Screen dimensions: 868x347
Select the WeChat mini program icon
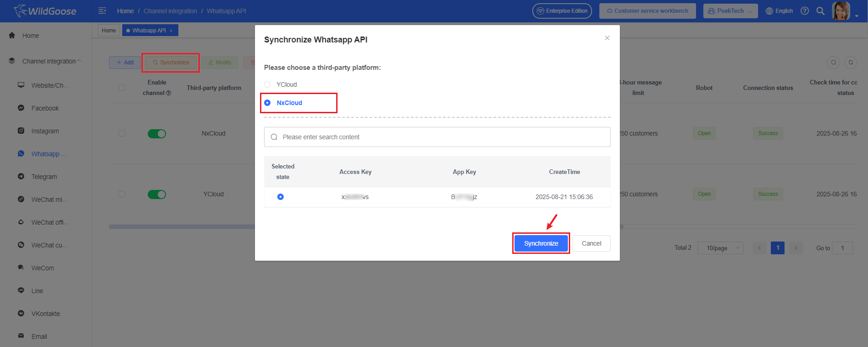(21, 199)
